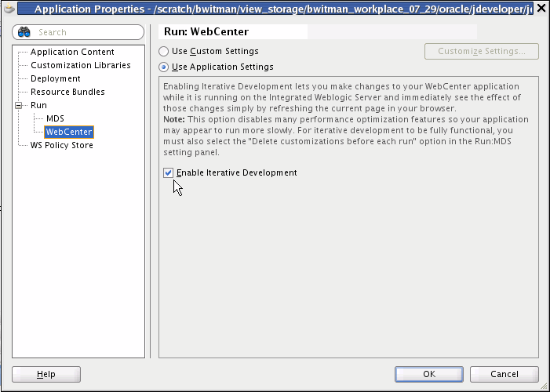Open WS Policy Store settings

coord(62,145)
